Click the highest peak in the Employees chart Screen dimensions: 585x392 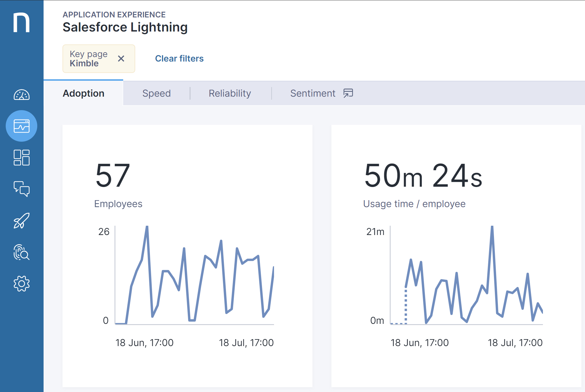[x=147, y=227]
